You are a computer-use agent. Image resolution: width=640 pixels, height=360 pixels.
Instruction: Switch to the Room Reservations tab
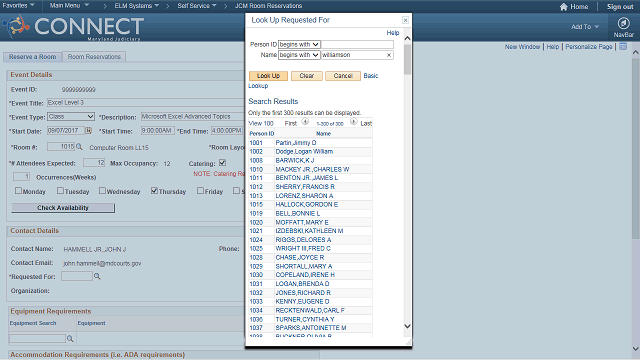94,57
